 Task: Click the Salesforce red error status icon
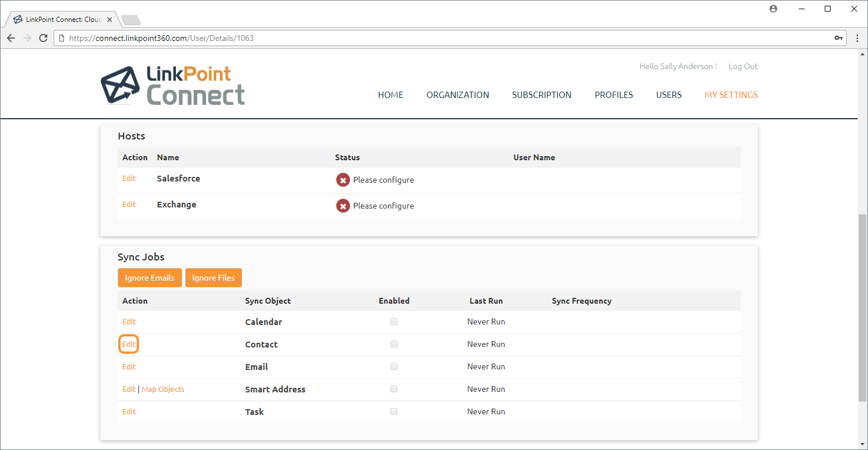343,180
